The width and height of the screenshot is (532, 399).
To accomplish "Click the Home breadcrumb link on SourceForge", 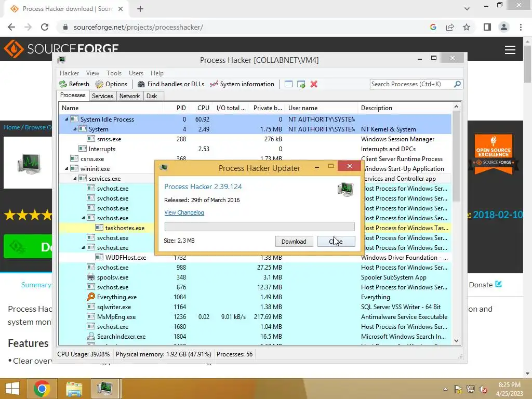I will [12, 127].
